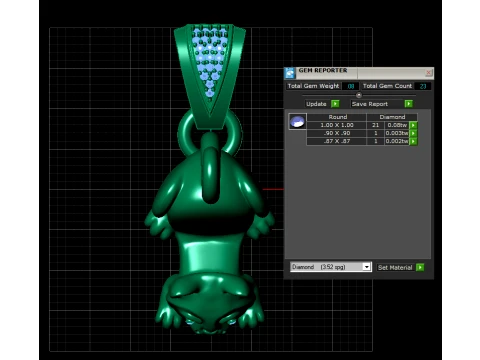Click the green arrow next to Set Material
The height and width of the screenshot is (360, 480).
tap(420, 267)
